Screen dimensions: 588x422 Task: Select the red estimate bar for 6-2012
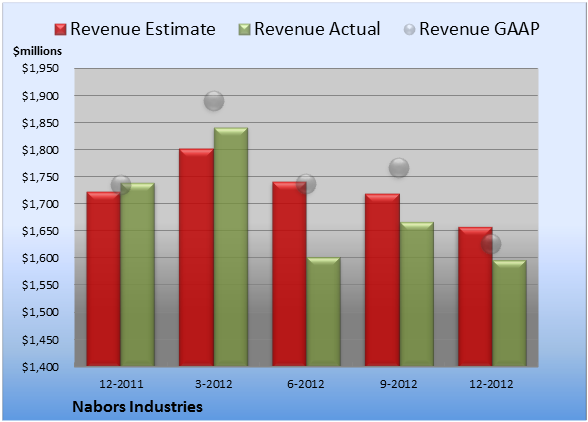(289, 274)
